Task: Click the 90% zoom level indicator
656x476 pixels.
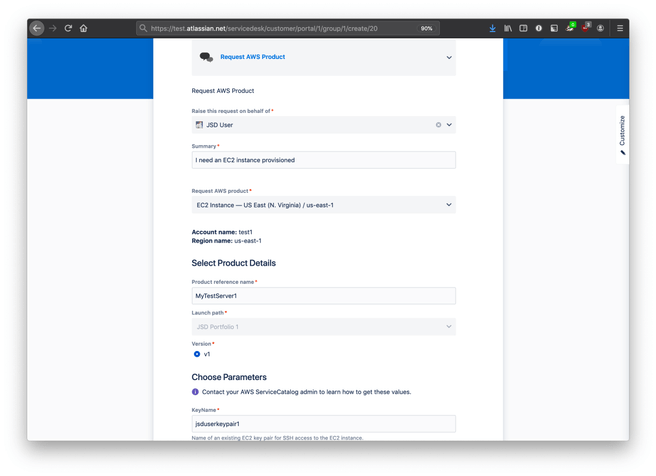Action: coord(426,28)
